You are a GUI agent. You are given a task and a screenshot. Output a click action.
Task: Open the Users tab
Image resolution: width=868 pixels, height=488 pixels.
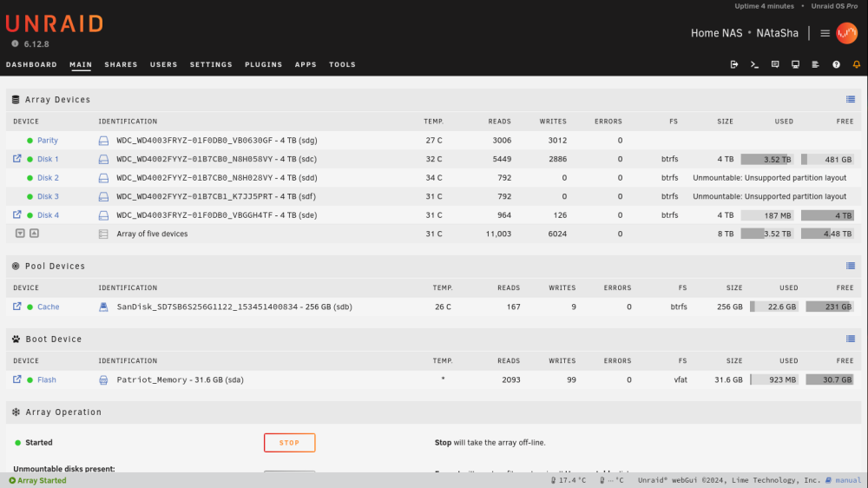163,65
